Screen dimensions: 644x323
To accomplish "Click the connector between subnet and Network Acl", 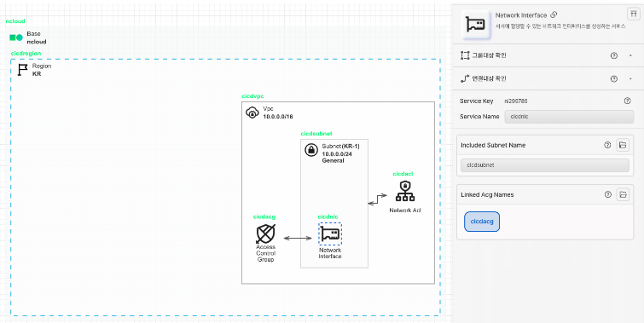I will (x=378, y=199).
